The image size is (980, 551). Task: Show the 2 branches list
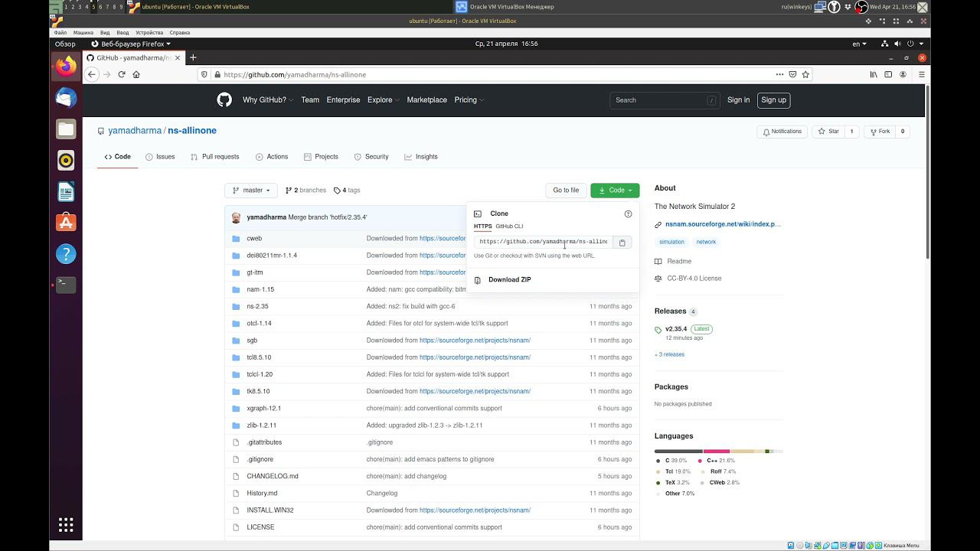click(x=305, y=191)
